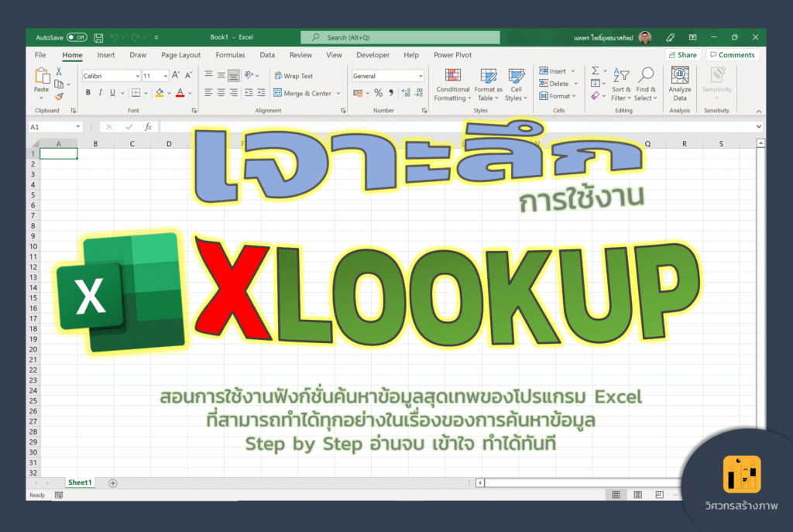This screenshot has height=532, width=793.
Task: Expand the General number format dropdown
Action: [421, 76]
